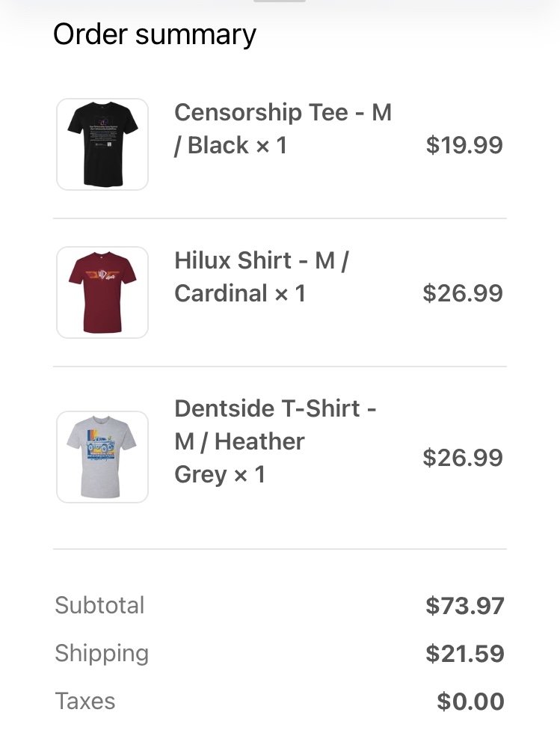Image resolution: width=560 pixels, height=742 pixels.
Task: Click the Shipping label
Action: pyautogui.click(x=102, y=654)
